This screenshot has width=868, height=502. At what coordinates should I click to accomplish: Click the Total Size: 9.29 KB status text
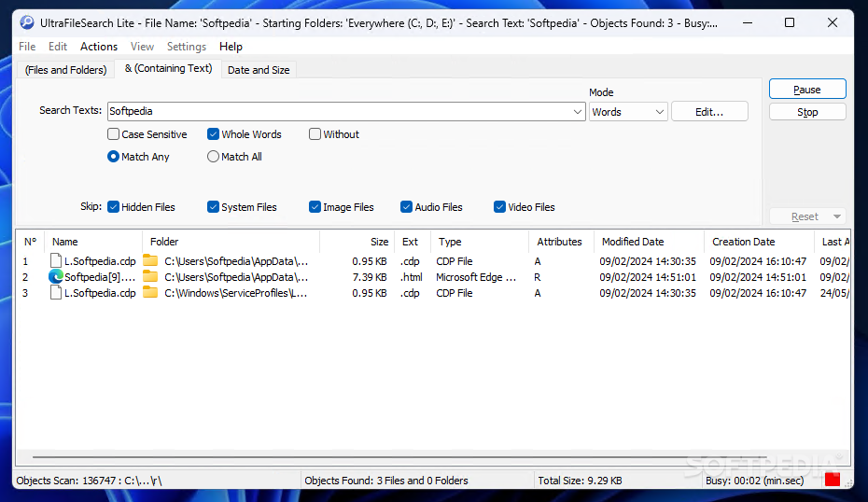click(581, 481)
